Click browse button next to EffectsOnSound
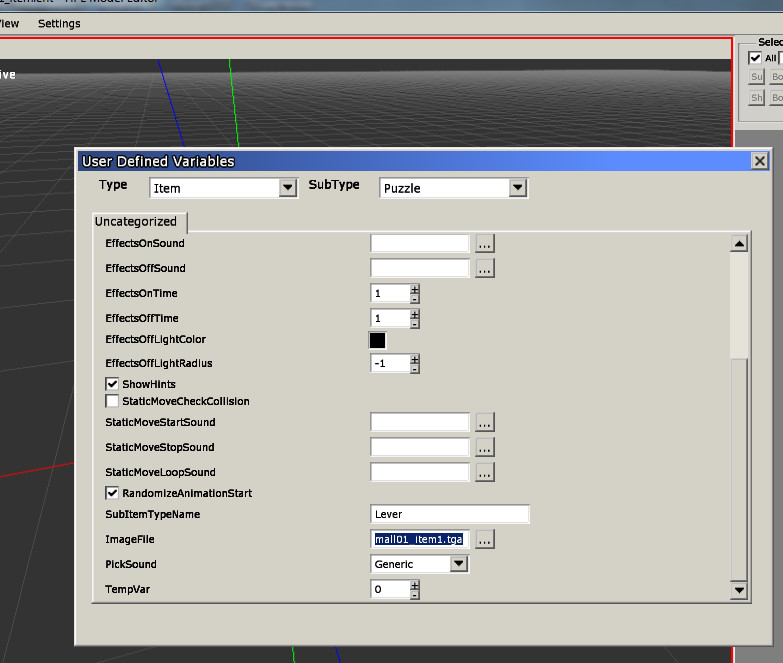Screen dimensions: 783x663 485,243
